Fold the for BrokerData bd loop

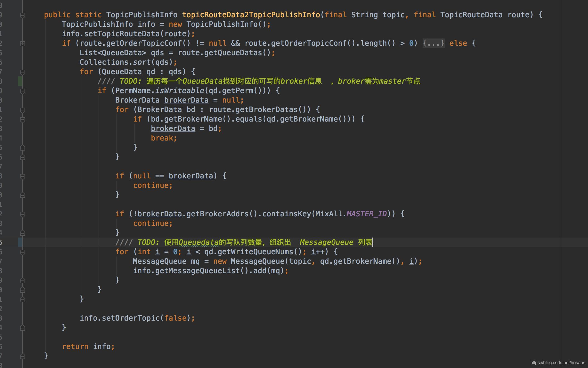tap(23, 110)
